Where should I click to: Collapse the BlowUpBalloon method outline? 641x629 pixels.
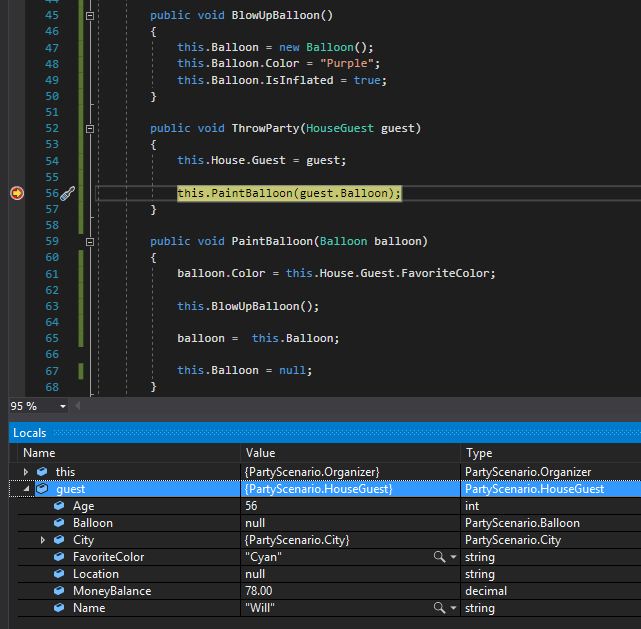90,16
